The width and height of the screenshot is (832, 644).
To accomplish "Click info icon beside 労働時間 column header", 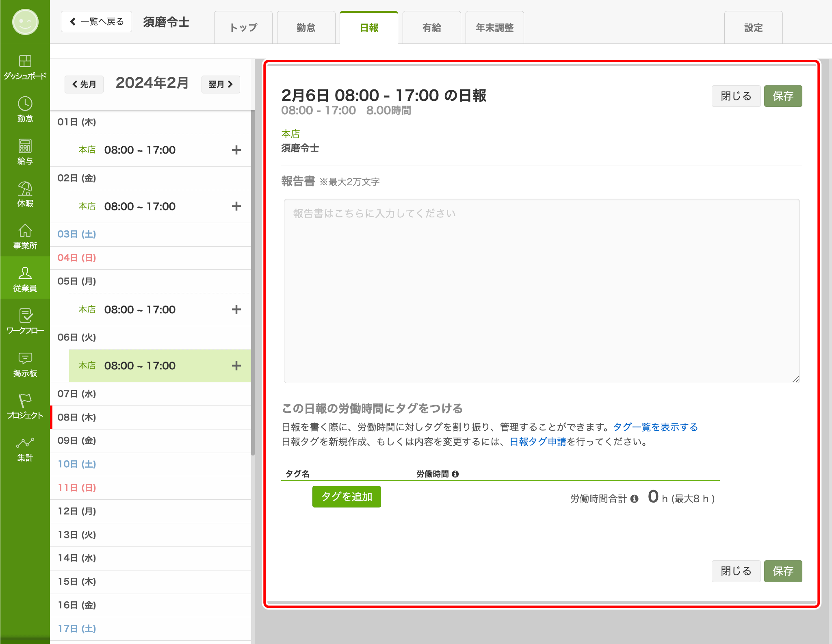I will point(455,474).
